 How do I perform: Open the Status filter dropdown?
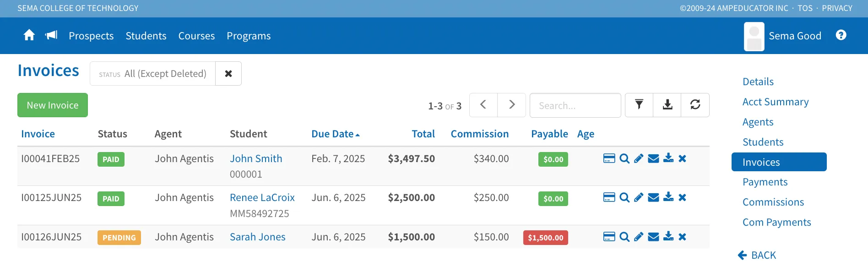(153, 74)
